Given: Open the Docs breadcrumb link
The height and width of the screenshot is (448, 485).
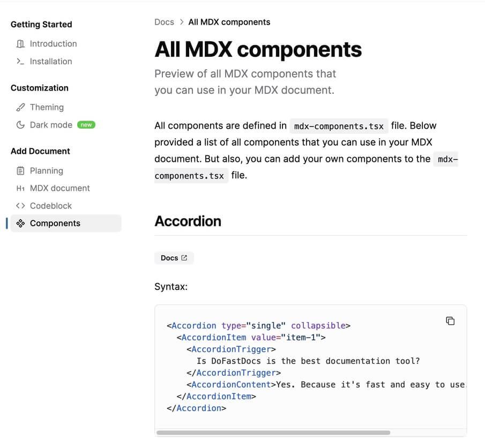Looking at the screenshot, I should pos(164,22).
